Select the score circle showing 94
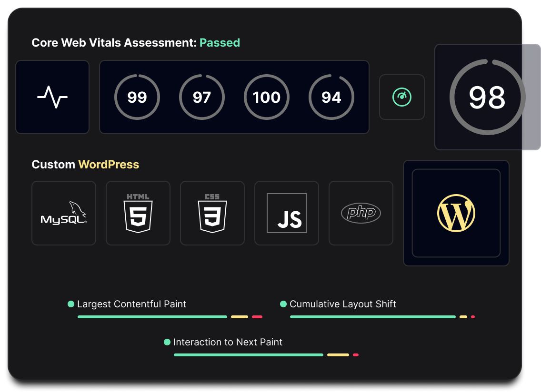 click(331, 97)
